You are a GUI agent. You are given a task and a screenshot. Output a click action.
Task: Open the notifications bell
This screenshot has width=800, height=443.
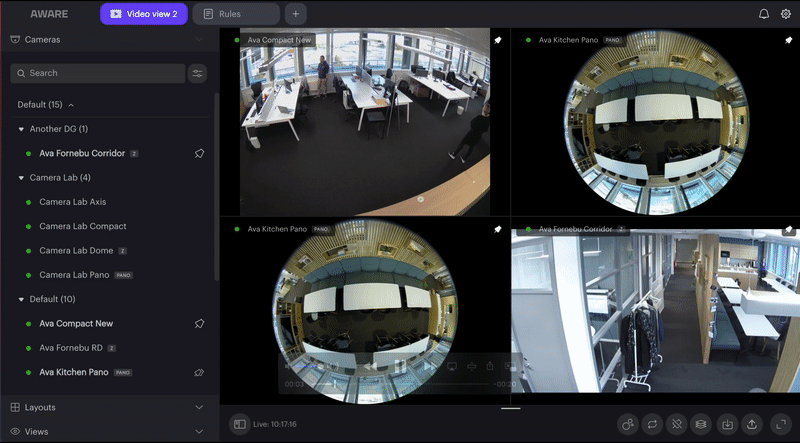pos(763,14)
